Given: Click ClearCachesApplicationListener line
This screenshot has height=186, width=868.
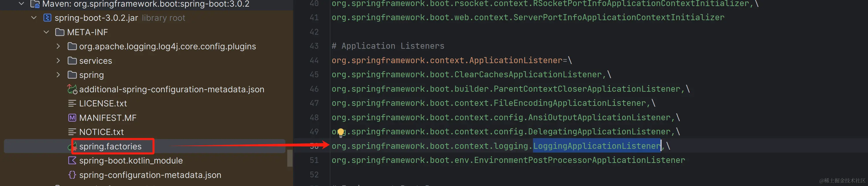Looking at the screenshot, I should [471, 74].
